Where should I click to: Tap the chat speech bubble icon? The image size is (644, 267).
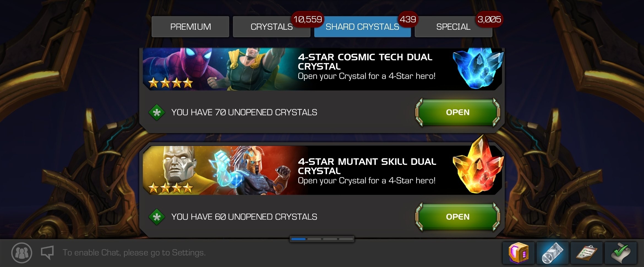pos(47,252)
